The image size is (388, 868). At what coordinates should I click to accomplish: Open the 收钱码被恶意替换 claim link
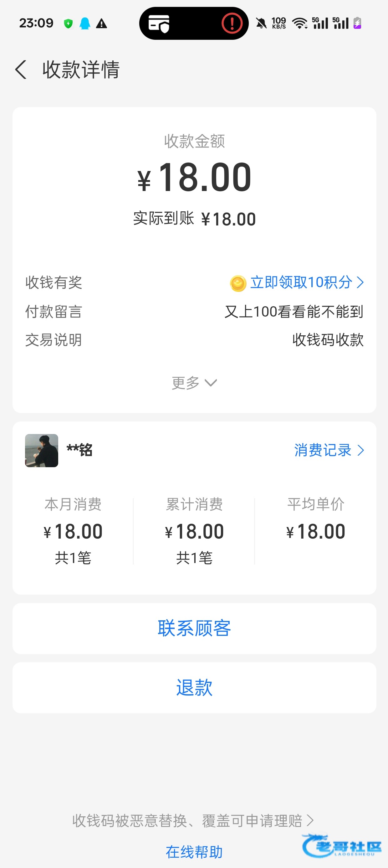pos(193,820)
